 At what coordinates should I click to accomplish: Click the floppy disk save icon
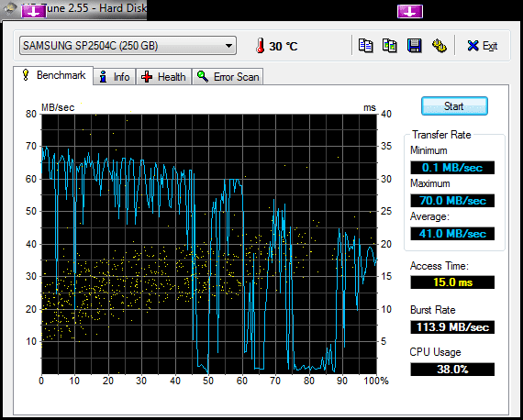click(x=414, y=46)
